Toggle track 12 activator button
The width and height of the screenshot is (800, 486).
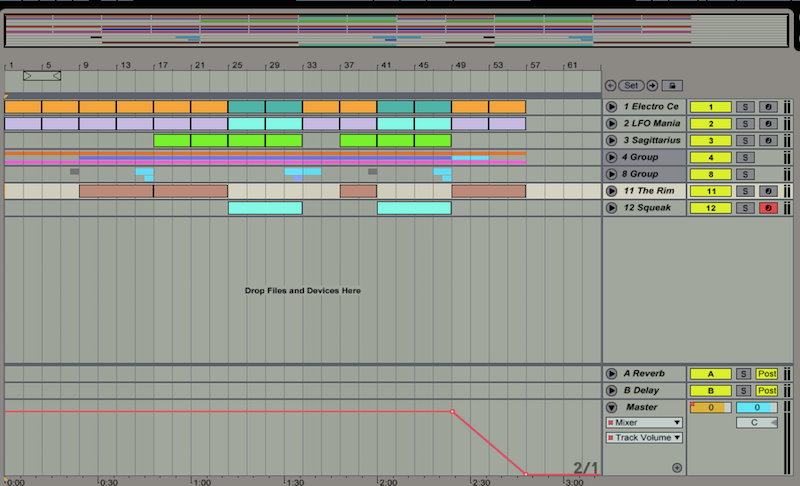click(x=711, y=208)
